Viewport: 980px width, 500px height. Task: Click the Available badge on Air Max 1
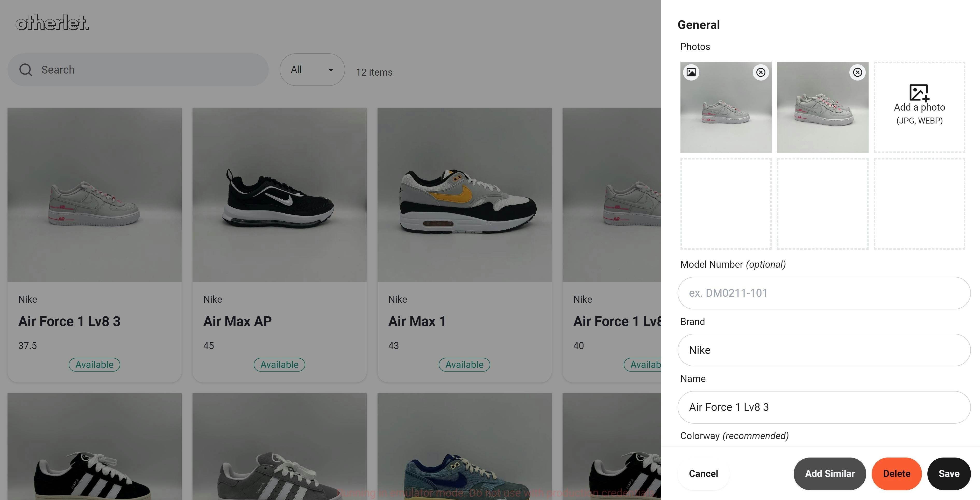[464, 364]
